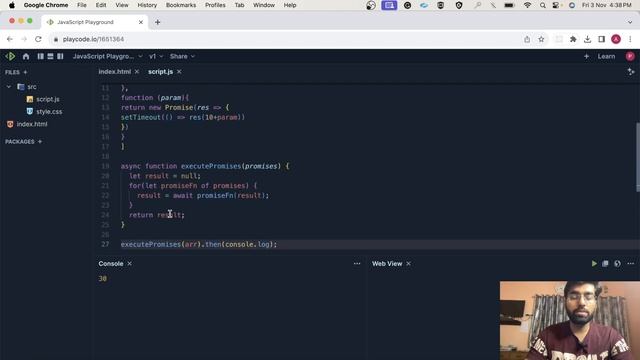The width and height of the screenshot is (640, 360).
Task: Open the Apple menu
Action: [12, 5]
